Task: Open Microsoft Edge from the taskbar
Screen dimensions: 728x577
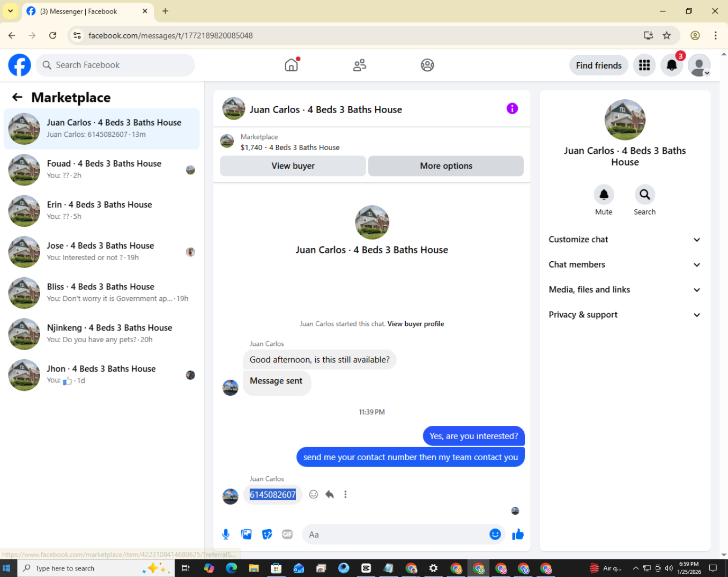Action: (x=232, y=568)
